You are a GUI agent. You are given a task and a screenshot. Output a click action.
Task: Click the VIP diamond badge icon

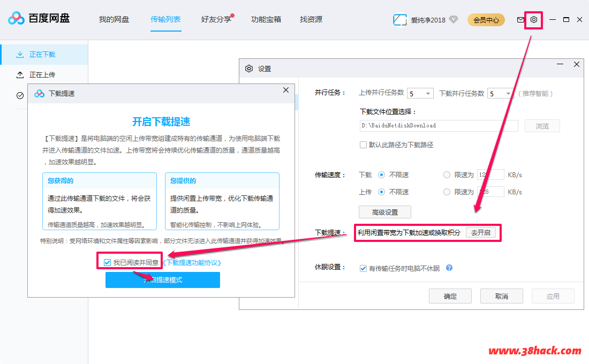[x=454, y=20]
